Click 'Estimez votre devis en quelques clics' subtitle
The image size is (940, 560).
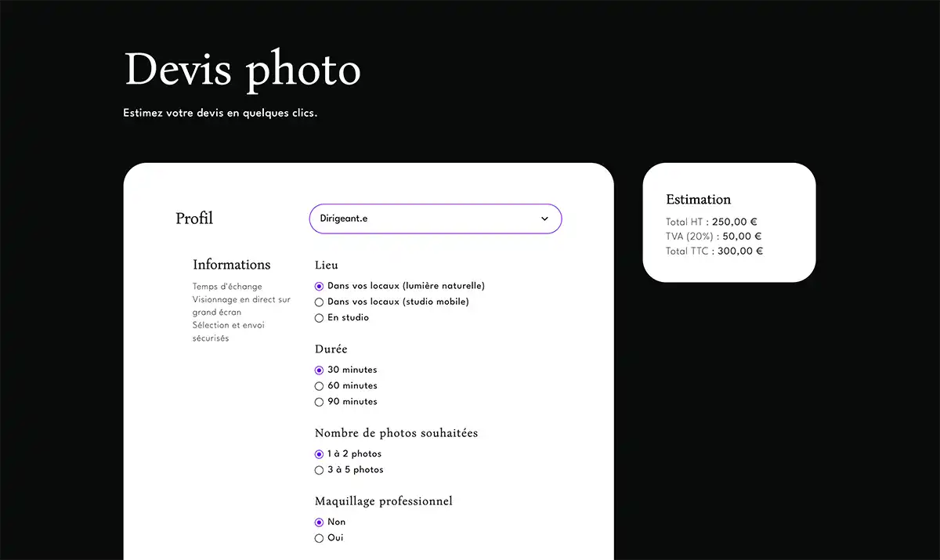tap(220, 114)
